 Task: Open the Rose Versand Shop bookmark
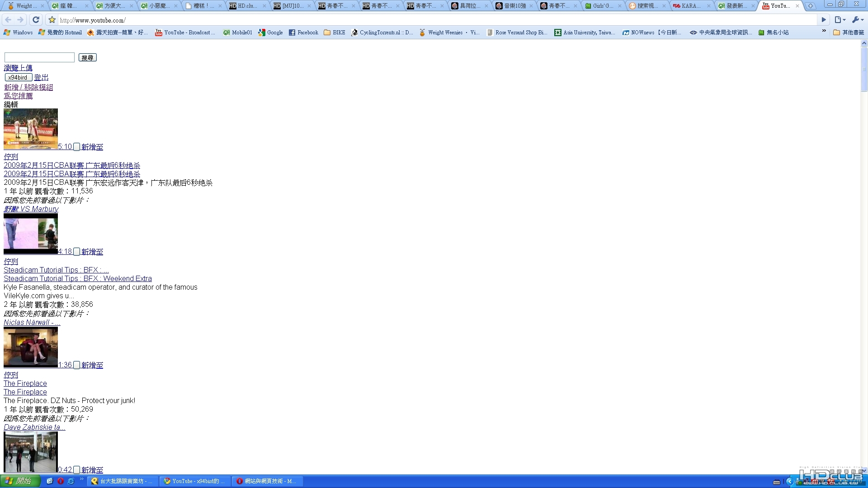tap(517, 33)
